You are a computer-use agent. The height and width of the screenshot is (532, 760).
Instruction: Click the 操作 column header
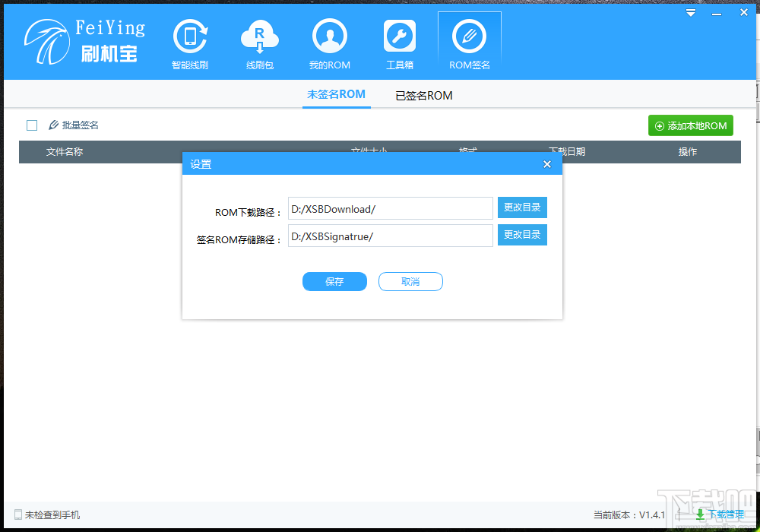coord(688,152)
